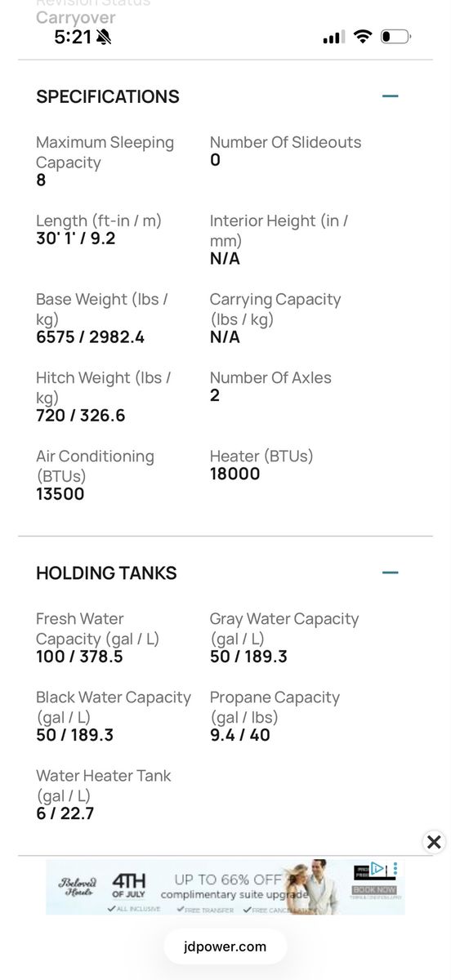Collapse the Specifications section minus icon

tap(391, 96)
